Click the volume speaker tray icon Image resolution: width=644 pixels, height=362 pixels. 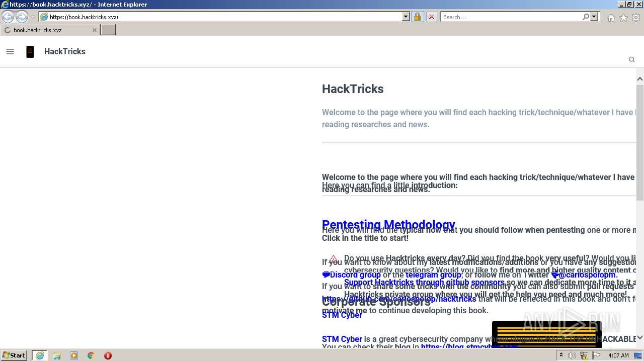coord(572,355)
